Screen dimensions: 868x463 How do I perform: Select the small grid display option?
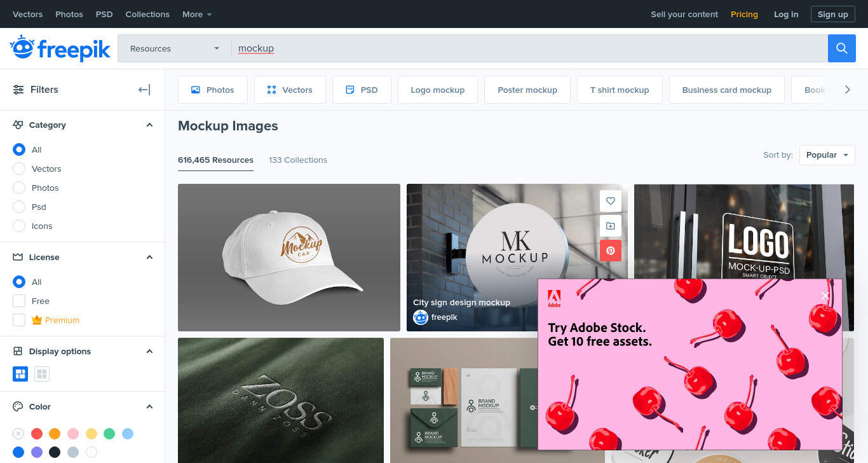tap(42, 374)
